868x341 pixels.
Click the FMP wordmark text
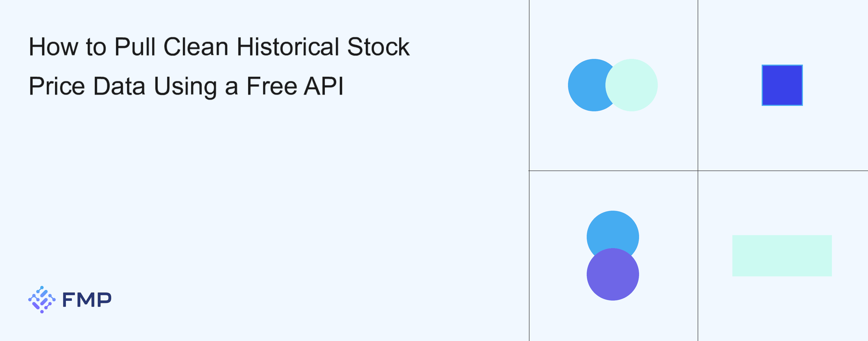click(87, 299)
